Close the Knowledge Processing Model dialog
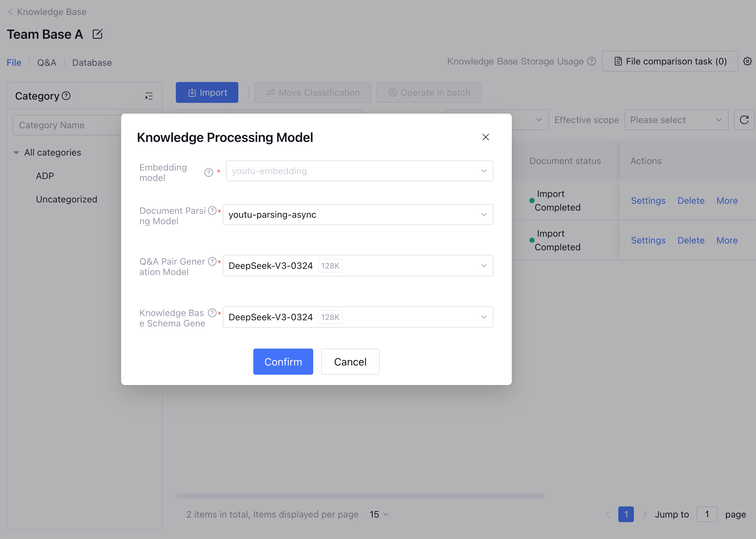 (485, 137)
